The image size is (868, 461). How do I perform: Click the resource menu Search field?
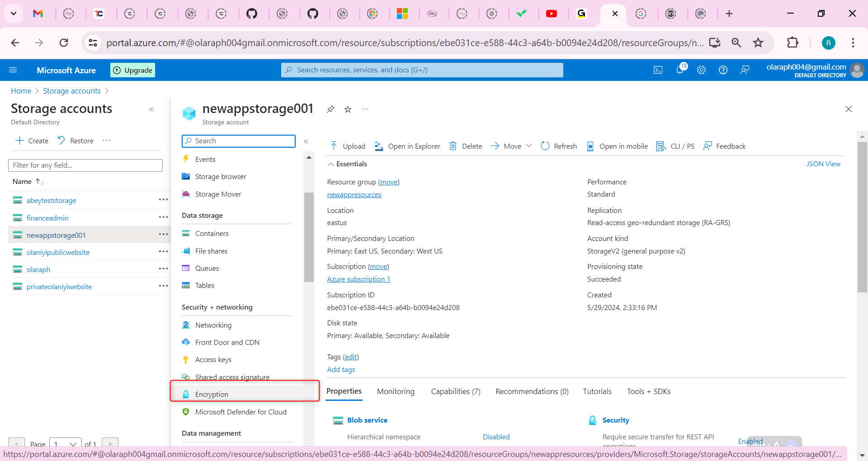click(x=239, y=141)
